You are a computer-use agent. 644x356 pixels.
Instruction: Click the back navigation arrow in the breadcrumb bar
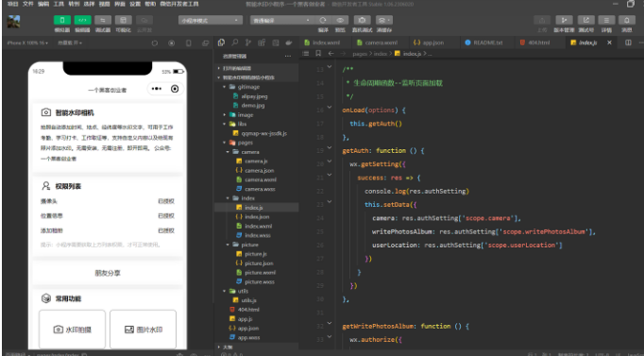331,54
